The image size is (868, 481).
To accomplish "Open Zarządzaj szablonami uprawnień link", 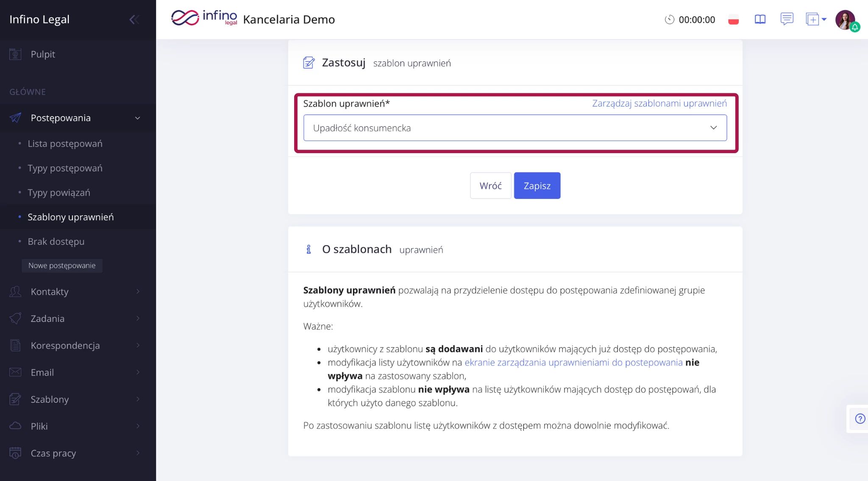I will click(x=659, y=103).
